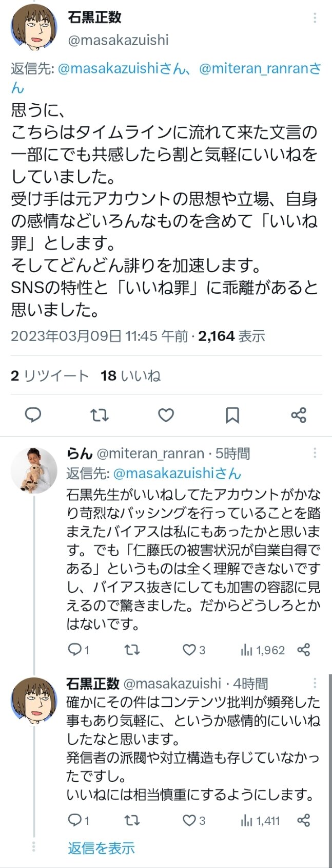Like 石黒正数's bottom reply
Viewport: 332px width, 868px height.
tap(190, 820)
